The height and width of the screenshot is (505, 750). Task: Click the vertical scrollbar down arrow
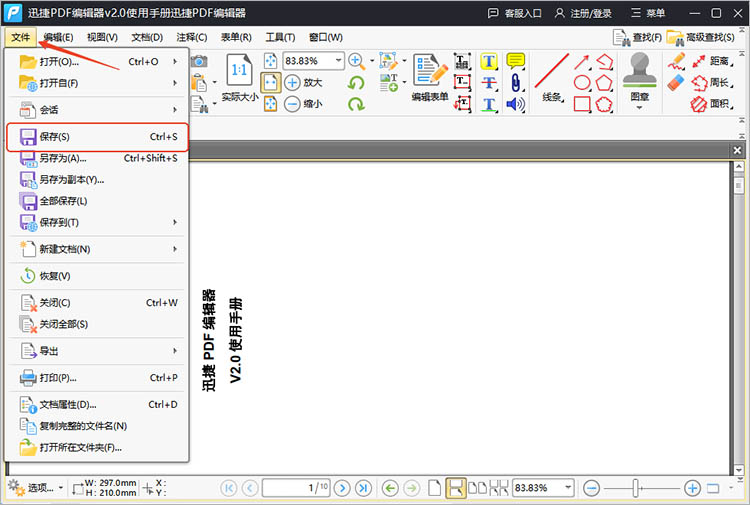[739, 470]
